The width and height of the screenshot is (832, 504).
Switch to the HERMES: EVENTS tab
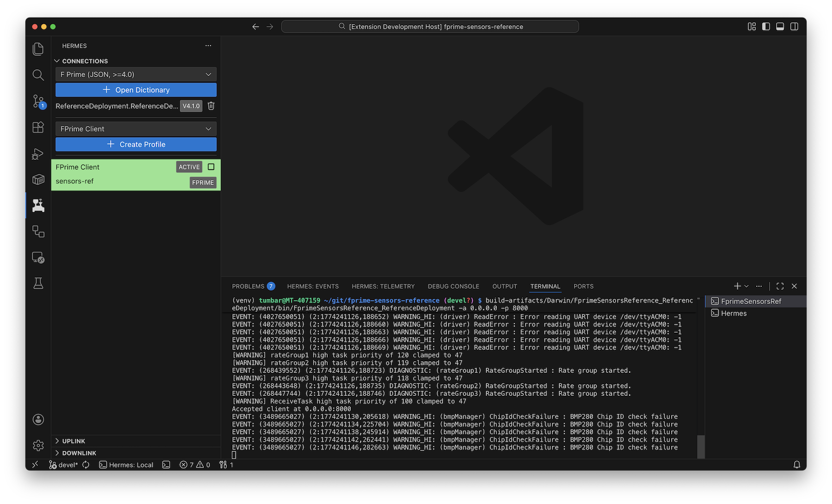coord(312,286)
